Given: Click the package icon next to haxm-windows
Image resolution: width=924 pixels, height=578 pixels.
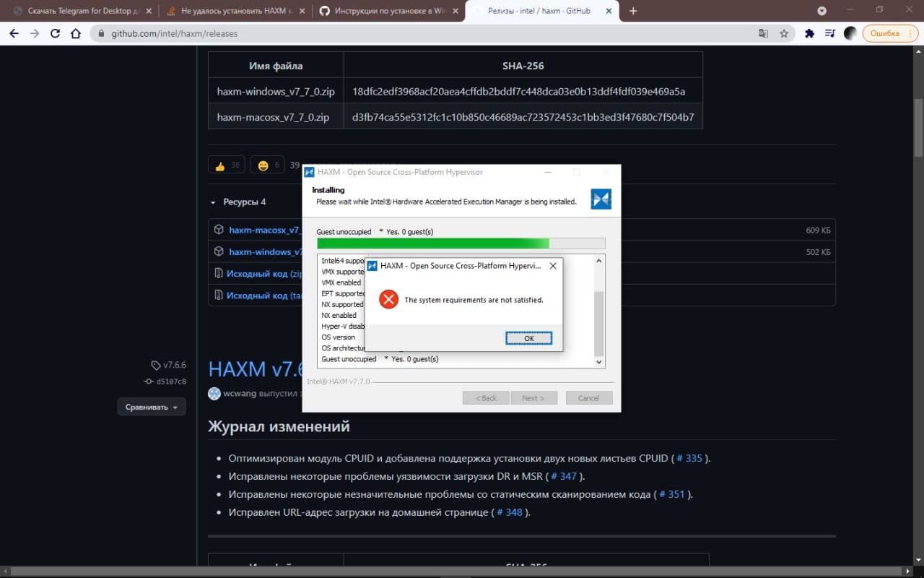Looking at the screenshot, I should [x=219, y=251].
